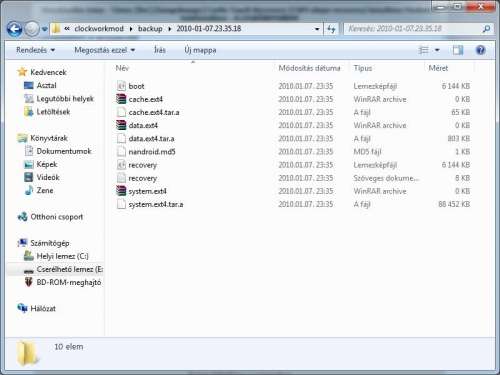Screen dimensions: 500x375
Task: Create a folder with Új mappa
Action: point(200,50)
